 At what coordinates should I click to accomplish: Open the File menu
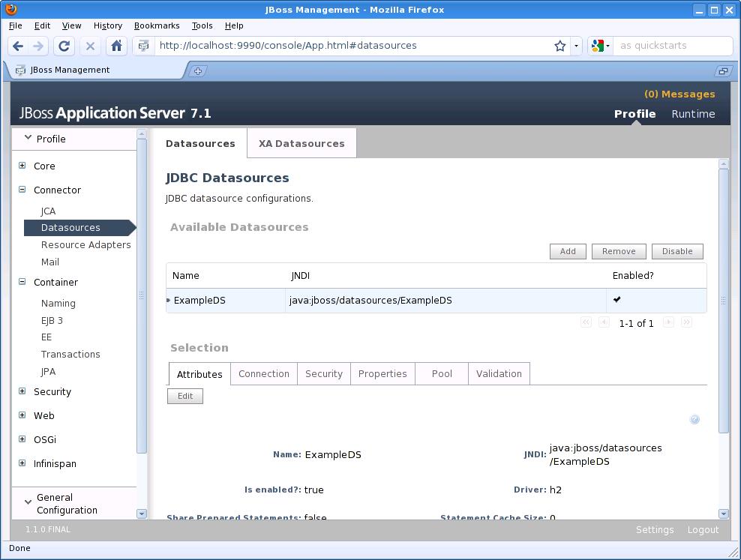click(16, 25)
